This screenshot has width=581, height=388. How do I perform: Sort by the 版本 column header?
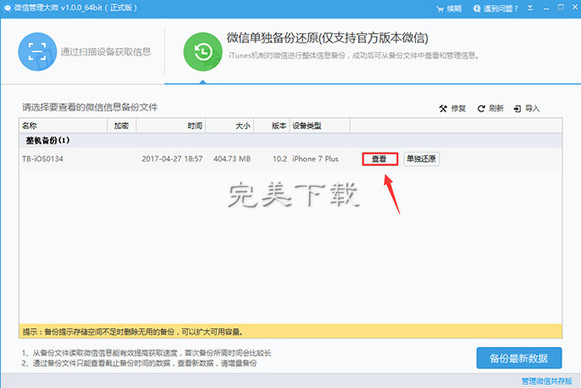coord(271,126)
